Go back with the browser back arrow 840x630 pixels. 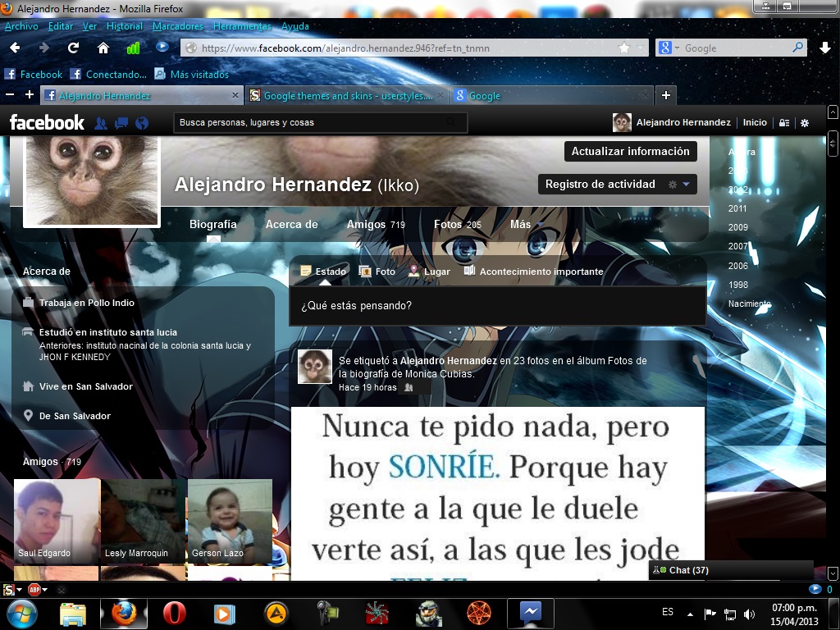(15, 48)
